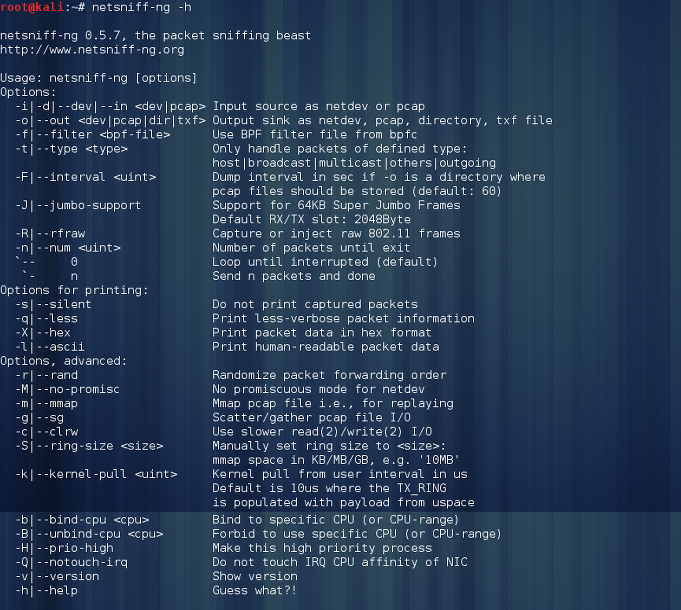Click the --ascii option text
This screenshot has height=610, width=681.
pyautogui.click(x=50, y=347)
